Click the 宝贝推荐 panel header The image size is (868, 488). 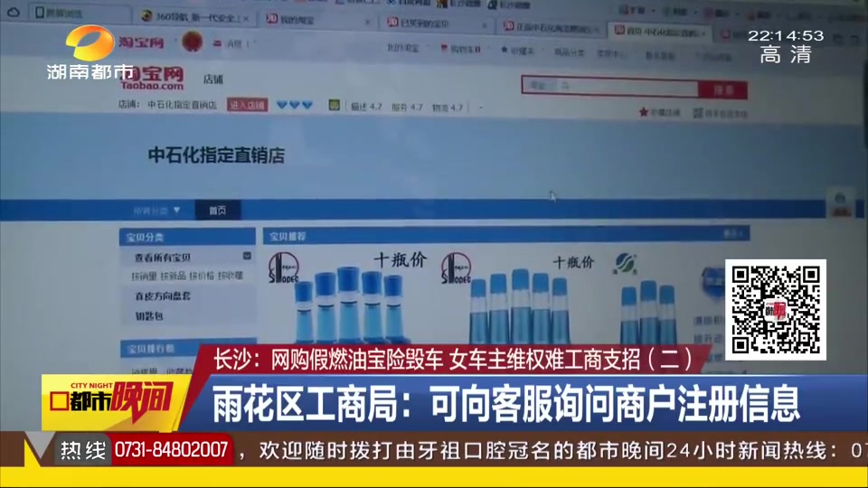[505, 235]
